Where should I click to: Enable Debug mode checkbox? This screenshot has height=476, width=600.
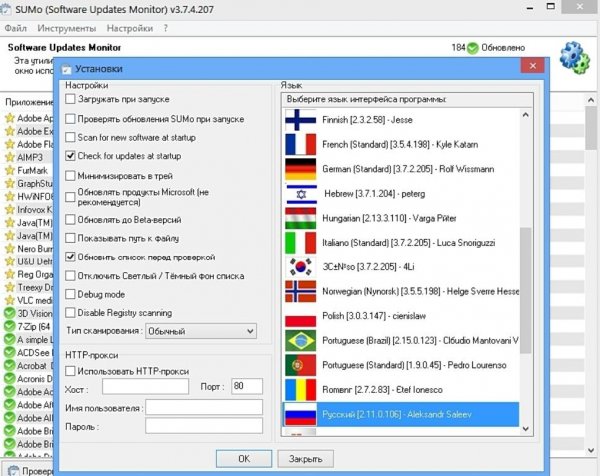pos(70,294)
